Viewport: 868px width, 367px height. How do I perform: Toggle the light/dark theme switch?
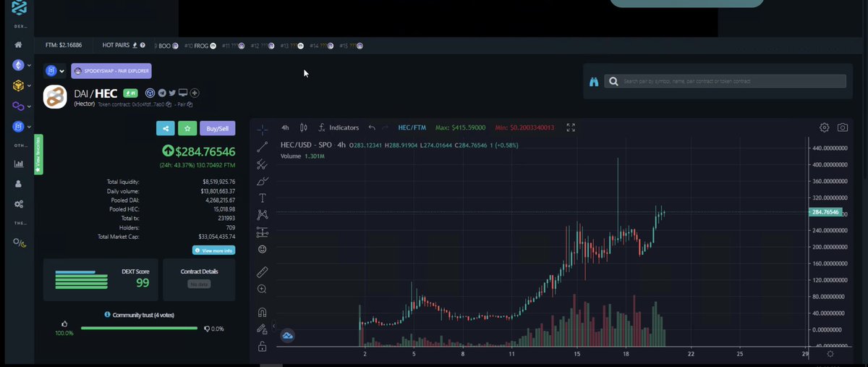(20, 242)
